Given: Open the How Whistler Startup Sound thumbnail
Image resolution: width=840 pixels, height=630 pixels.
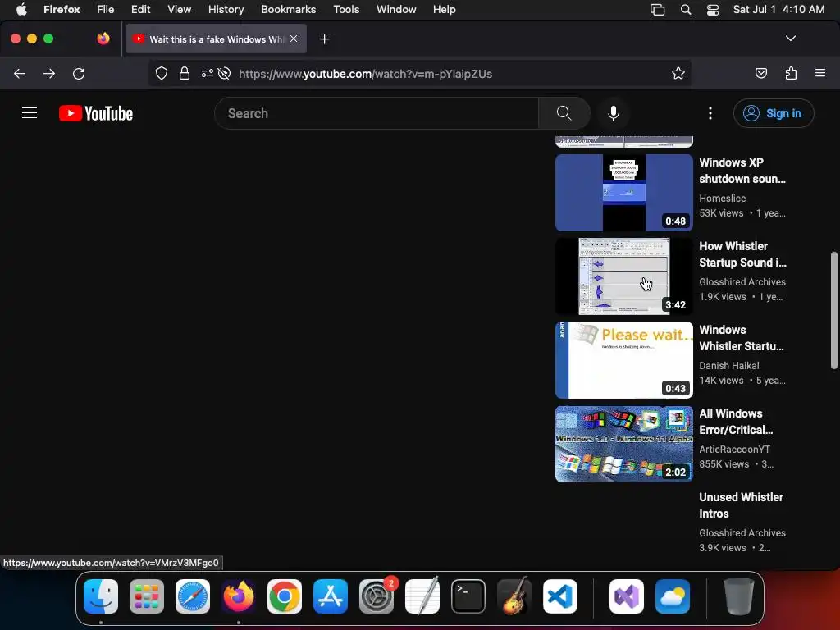Looking at the screenshot, I should pyautogui.click(x=624, y=276).
